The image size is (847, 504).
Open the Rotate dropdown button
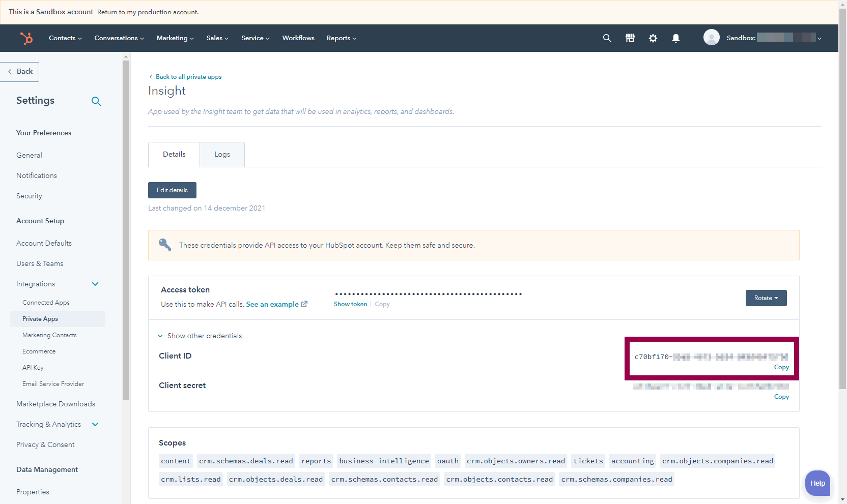pyautogui.click(x=766, y=298)
